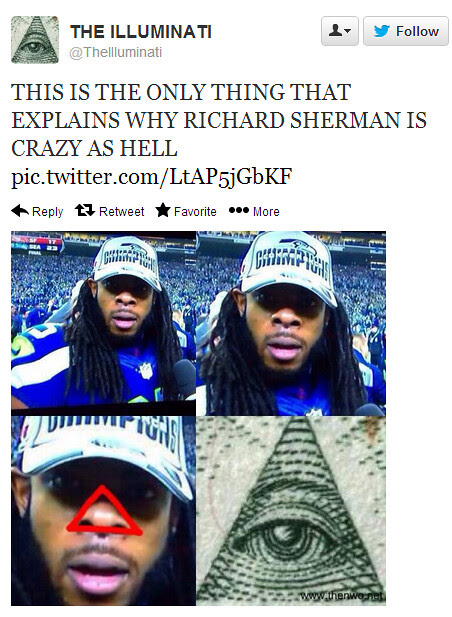
Task: Click the retweet arrows icon
Action: click(x=85, y=210)
